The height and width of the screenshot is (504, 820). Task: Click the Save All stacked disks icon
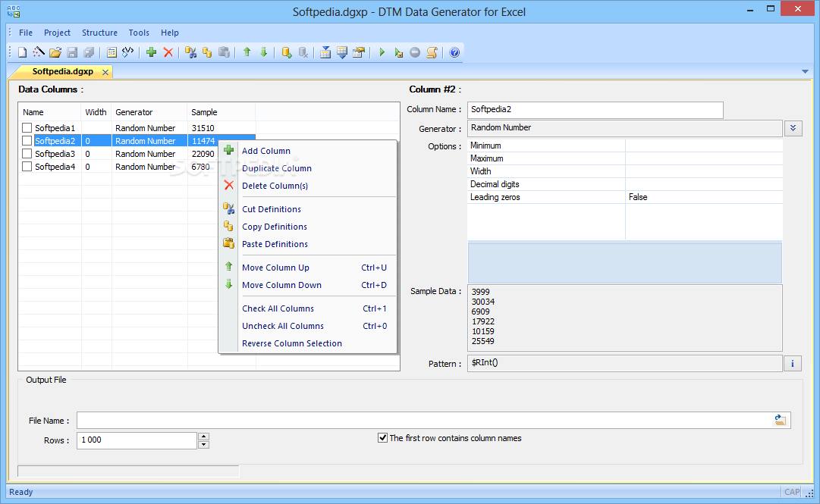(89, 52)
